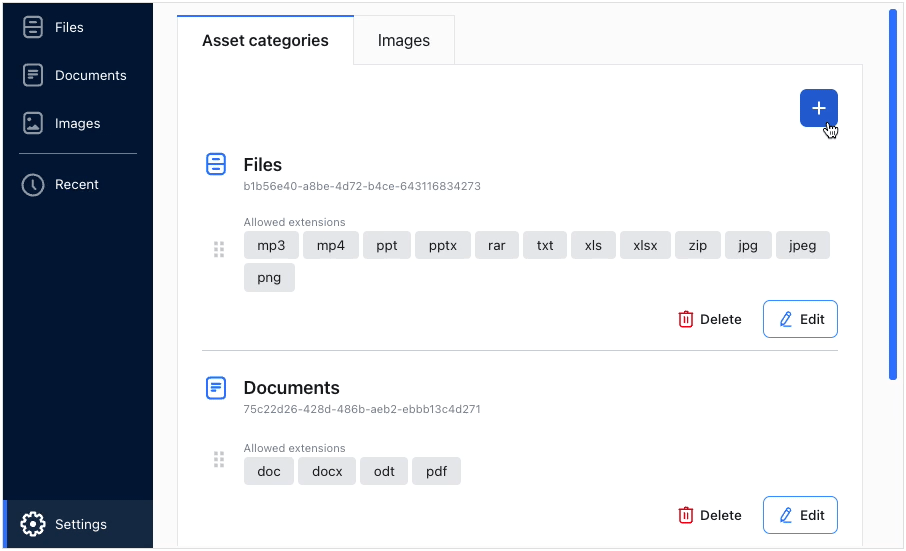The height and width of the screenshot is (551, 906).
Task: Click the Recent clock icon
Action: coord(33,184)
